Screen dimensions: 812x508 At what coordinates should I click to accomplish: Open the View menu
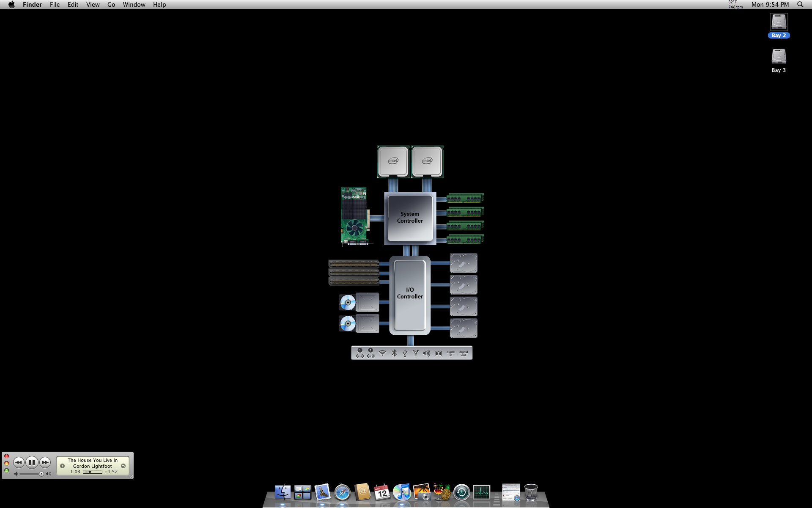pyautogui.click(x=93, y=5)
